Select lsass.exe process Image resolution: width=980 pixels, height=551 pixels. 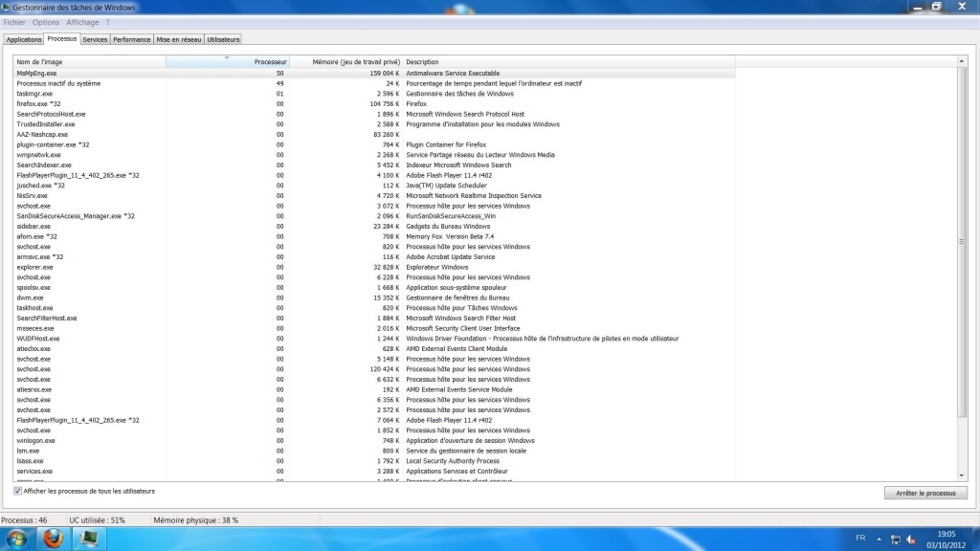tap(374, 461)
